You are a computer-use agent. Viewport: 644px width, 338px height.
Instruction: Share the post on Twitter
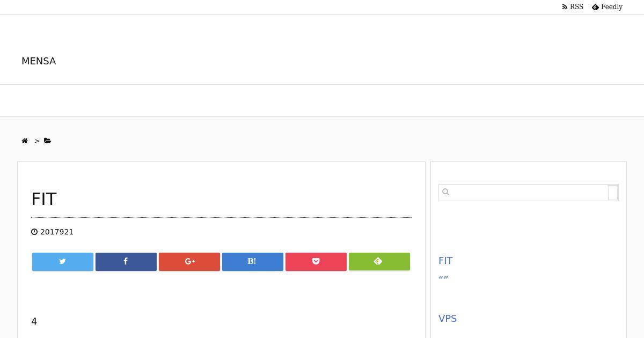click(63, 262)
